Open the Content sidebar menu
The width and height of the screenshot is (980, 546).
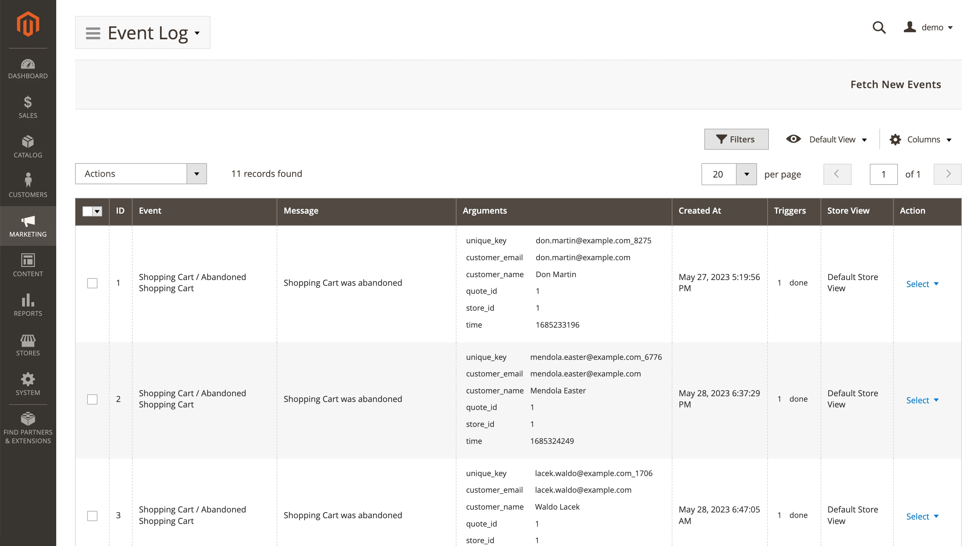click(28, 265)
